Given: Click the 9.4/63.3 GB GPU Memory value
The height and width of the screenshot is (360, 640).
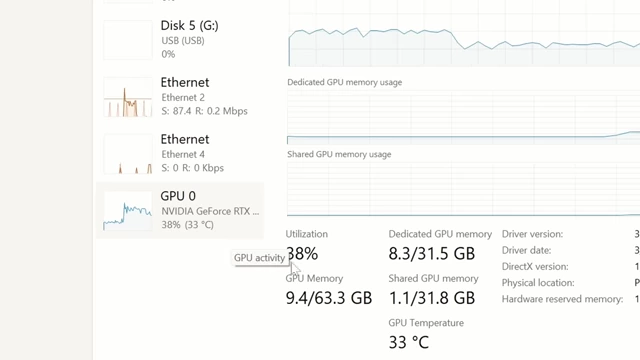Looking at the screenshot, I should pyautogui.click(x=329, y=298).
